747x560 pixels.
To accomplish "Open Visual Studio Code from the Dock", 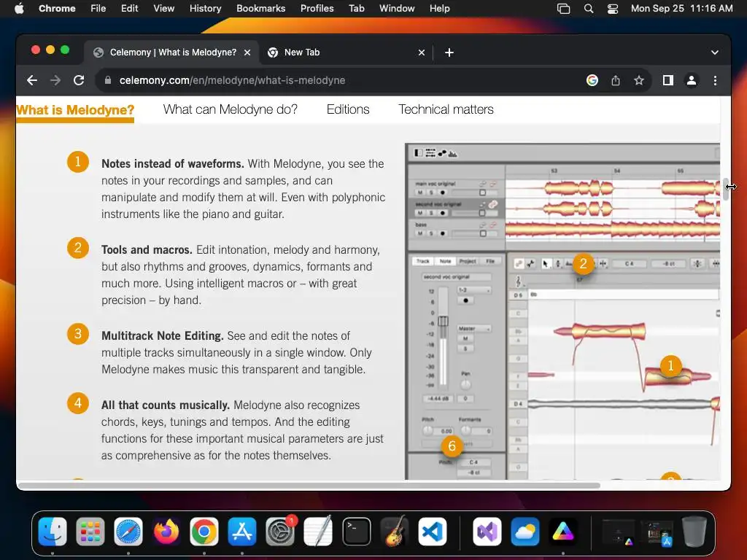I will (433, 532).
